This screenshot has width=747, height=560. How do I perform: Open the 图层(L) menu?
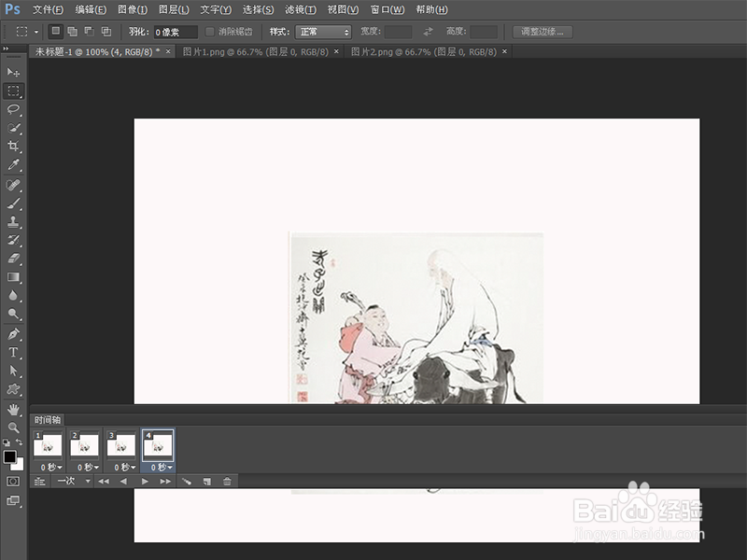pyautogui.click(x=174, y=9)
